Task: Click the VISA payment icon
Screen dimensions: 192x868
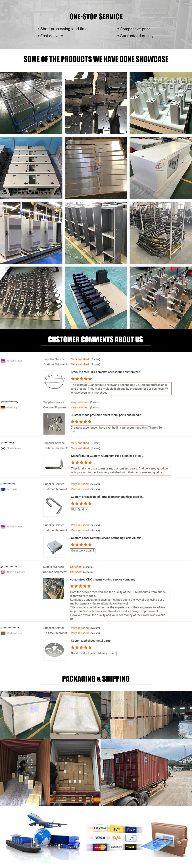Action: (x=100, y=837)
